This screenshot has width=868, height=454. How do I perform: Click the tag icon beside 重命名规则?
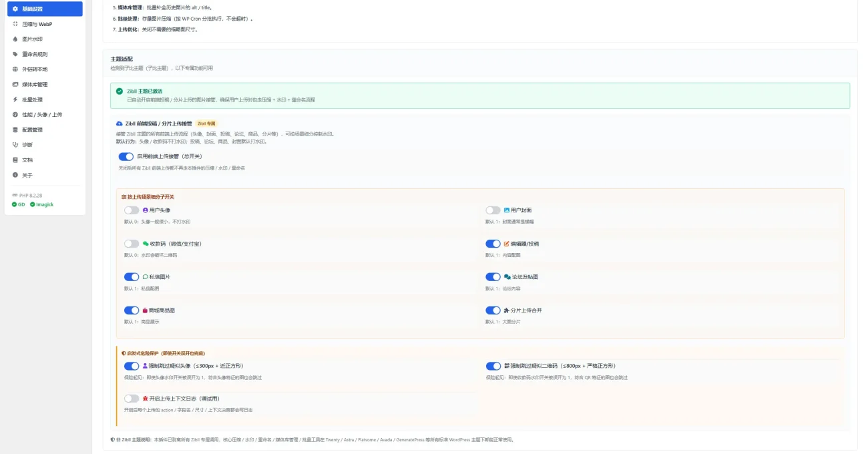(x=15, y=54)
